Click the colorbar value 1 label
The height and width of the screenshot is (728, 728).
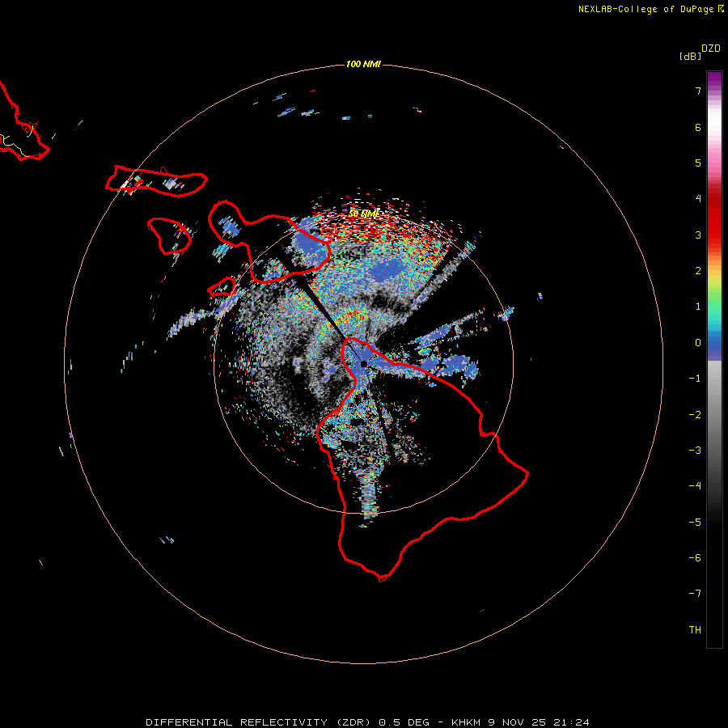coord(698,307)
